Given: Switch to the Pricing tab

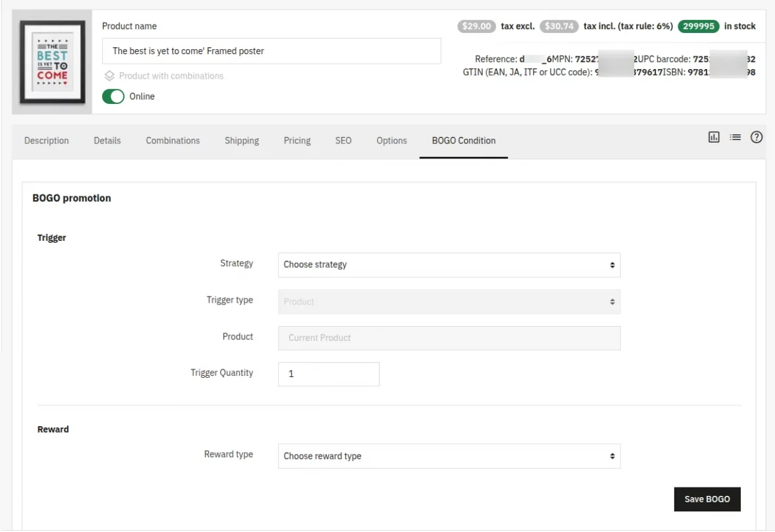Looking at the screenshot, I should point(297,141).
